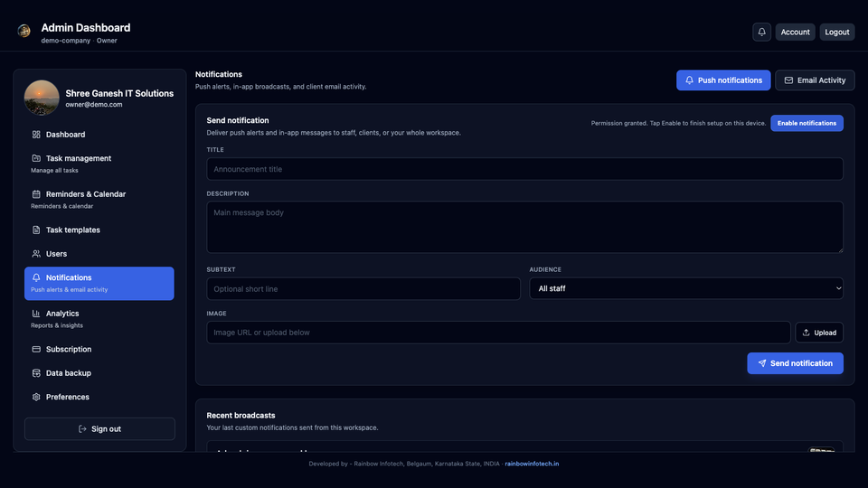
Task: Click the Account button
Action: pos(795,33)
